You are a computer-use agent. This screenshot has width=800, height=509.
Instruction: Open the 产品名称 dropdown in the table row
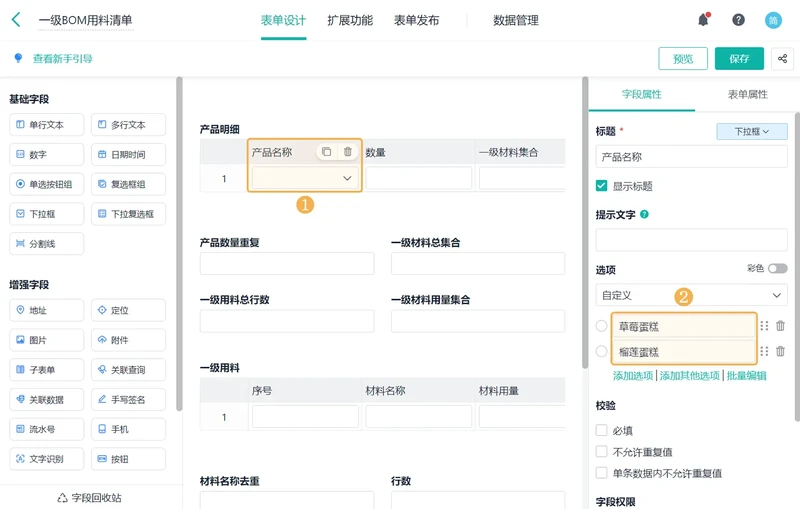click(305, 178)
